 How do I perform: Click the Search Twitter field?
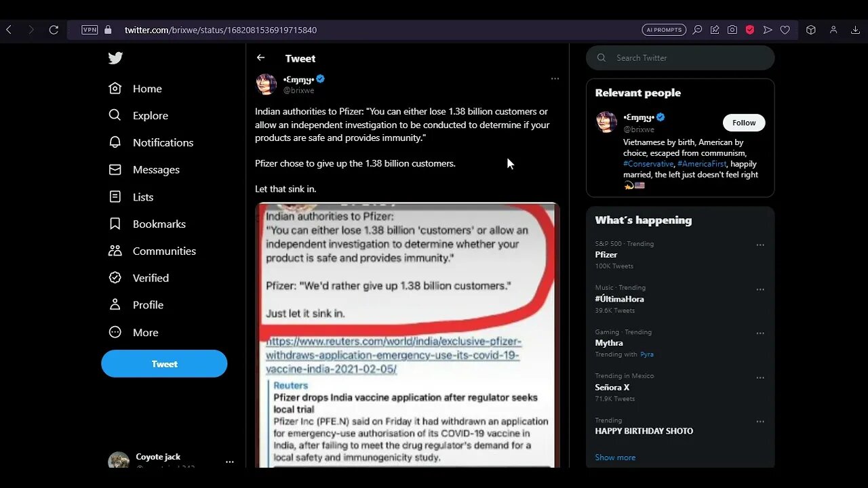[680, 58]
